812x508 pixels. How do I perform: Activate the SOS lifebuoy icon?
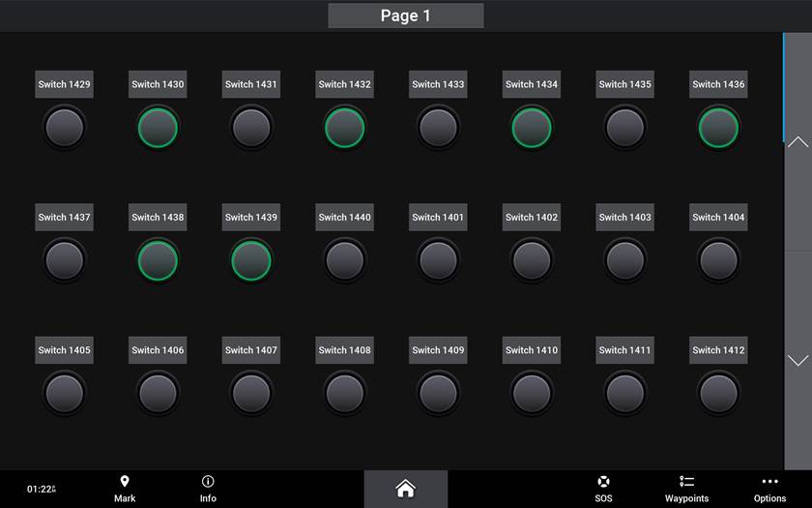click(603, 482)
